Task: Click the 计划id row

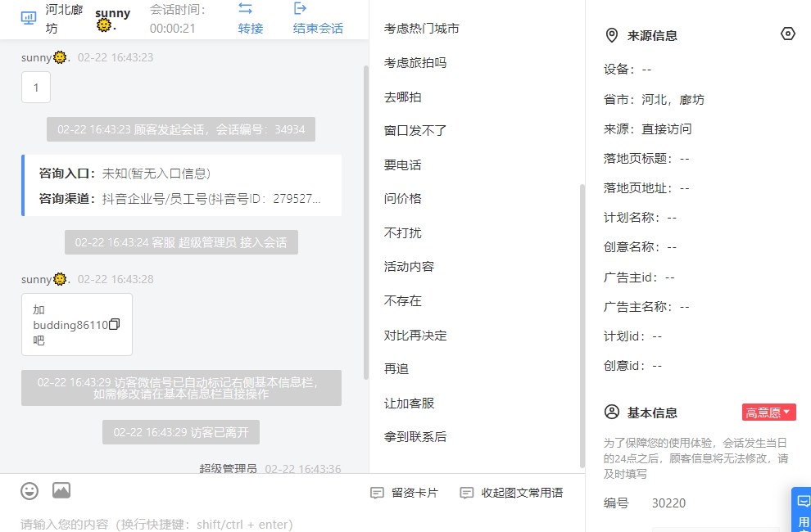Action: [633, 336]
